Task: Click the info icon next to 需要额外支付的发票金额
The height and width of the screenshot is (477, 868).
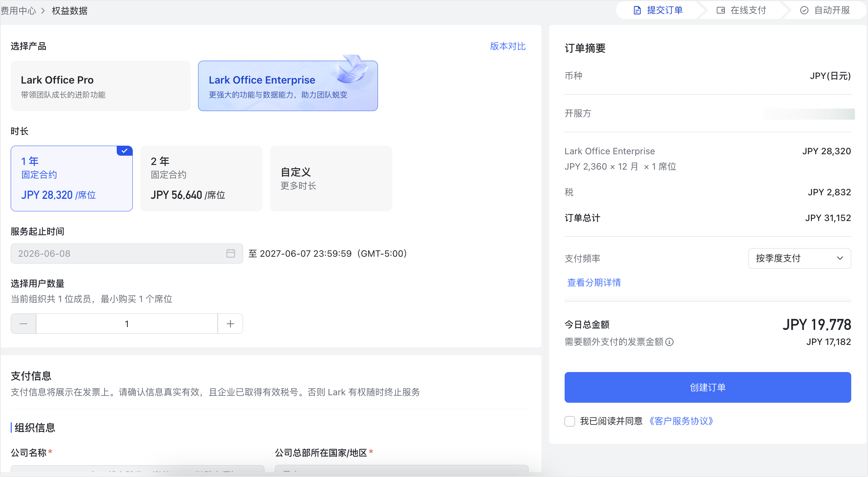Action: [670, 342]
